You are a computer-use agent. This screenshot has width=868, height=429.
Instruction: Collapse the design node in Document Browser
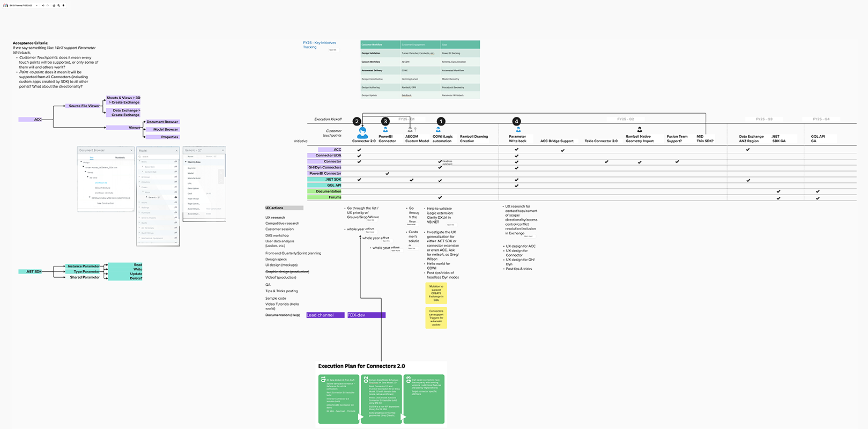click(x=81, y=162)
